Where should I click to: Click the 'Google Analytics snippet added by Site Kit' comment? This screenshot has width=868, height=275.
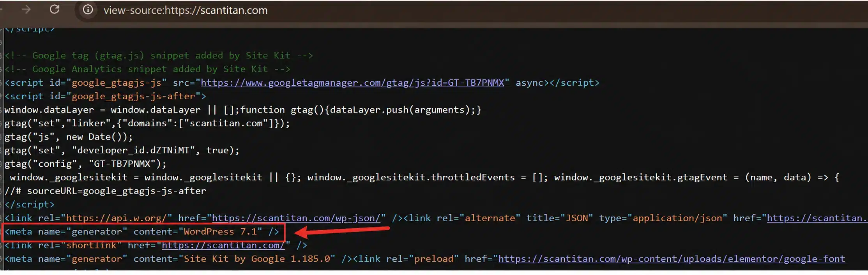point(147,69)
